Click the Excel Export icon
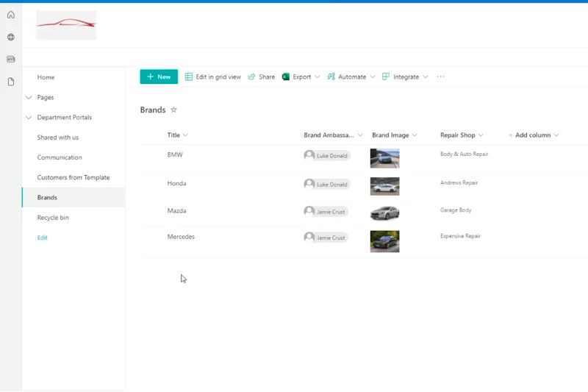Screen dimensions: 588x392 point(286,76)
